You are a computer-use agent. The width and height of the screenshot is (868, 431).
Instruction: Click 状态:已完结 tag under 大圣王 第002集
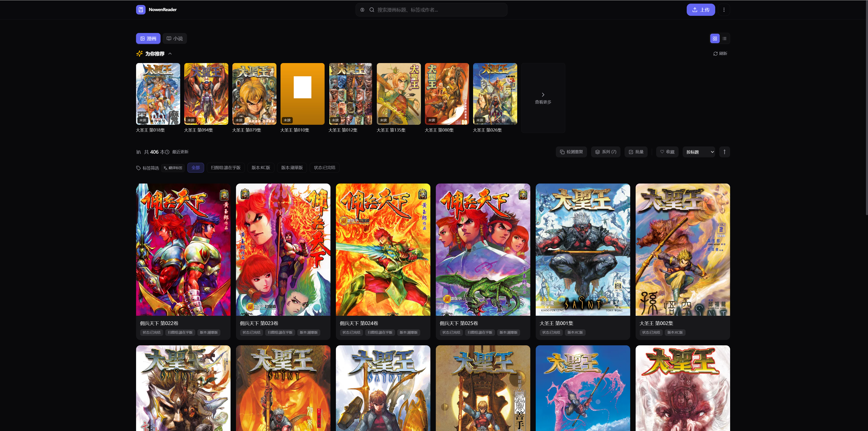(651, 333)
